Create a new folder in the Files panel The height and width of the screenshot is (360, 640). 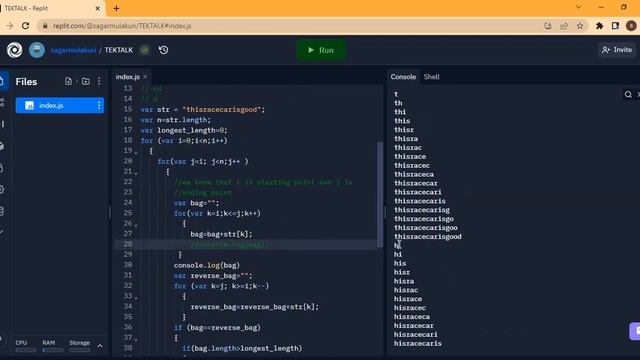[x=86, y=81]
